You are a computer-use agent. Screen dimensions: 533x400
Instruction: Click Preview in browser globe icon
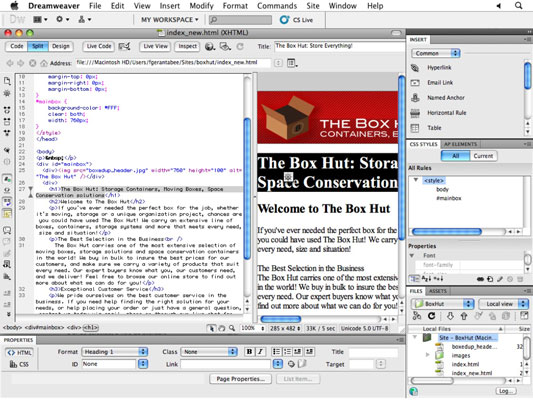point(210,46)
